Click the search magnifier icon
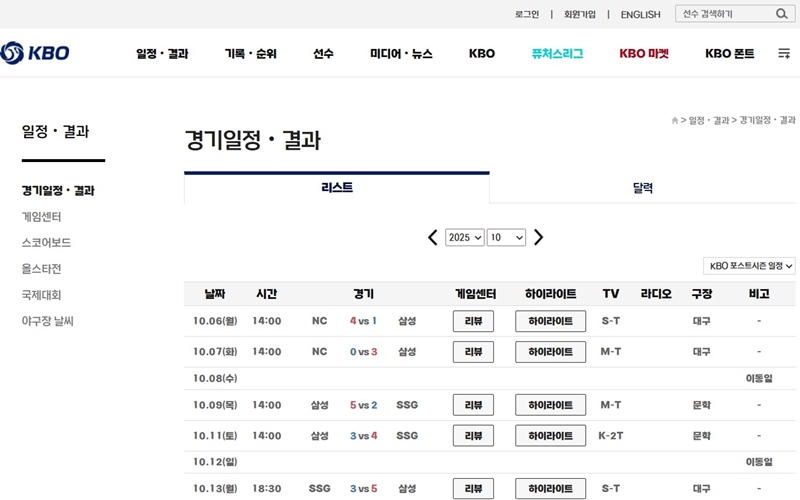 782,14
